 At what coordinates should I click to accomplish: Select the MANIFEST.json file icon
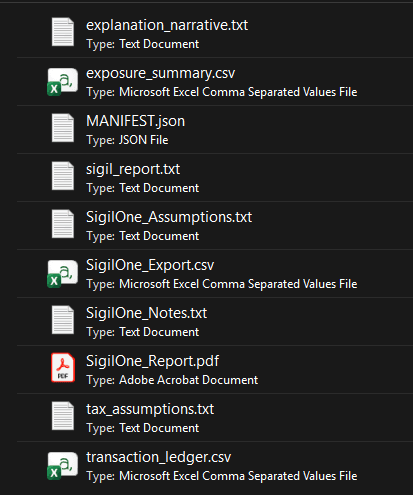coord(63,128)
